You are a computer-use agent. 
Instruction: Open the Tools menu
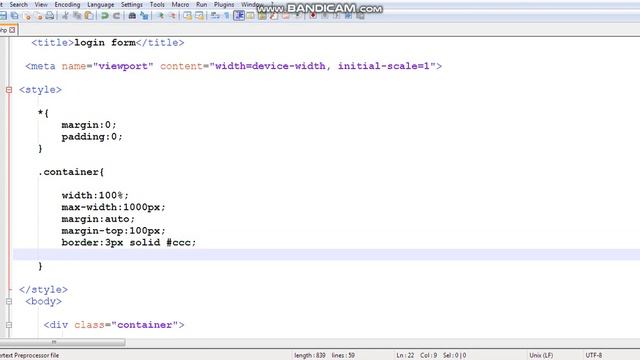click(157, 4)
